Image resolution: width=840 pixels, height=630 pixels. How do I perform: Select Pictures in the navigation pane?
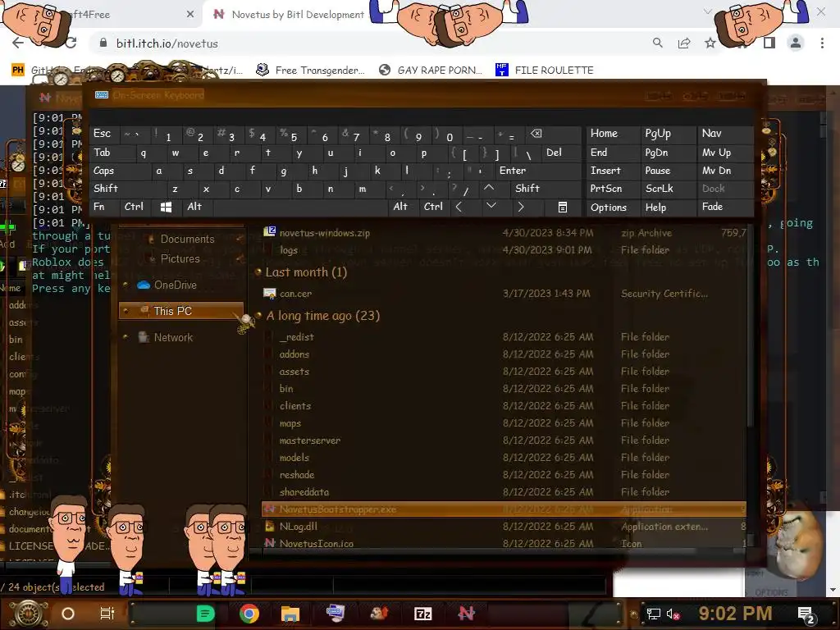180,258
